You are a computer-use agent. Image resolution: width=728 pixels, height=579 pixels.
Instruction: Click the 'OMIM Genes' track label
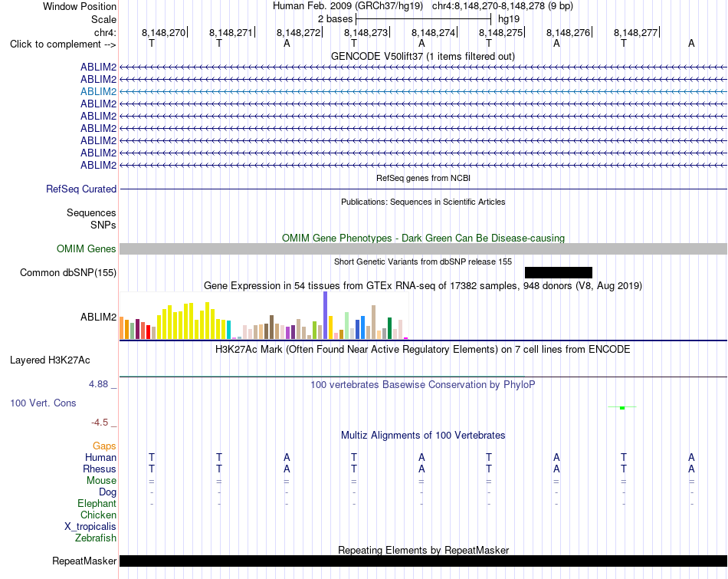click(x=87, y=248)
